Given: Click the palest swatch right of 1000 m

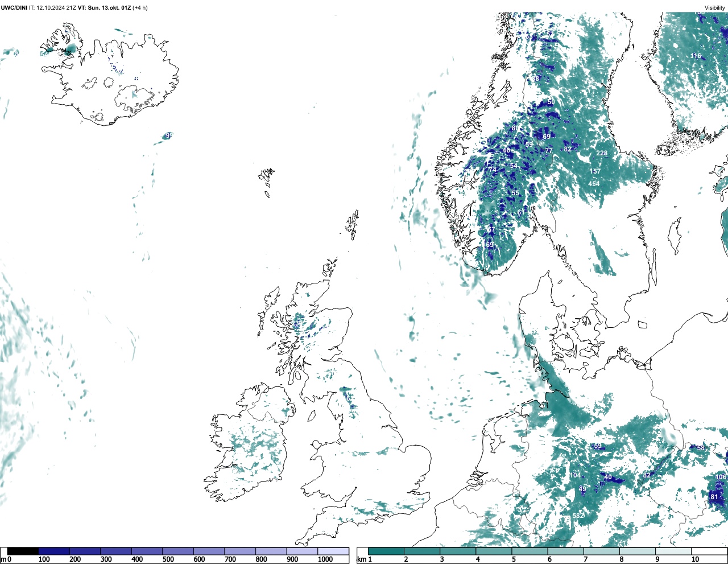Looking at the screenshot, I should [333, 551].
